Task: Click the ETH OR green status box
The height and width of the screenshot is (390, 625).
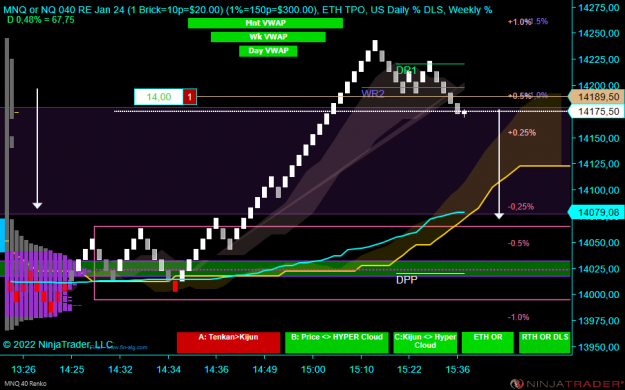Action: point(488,342)
